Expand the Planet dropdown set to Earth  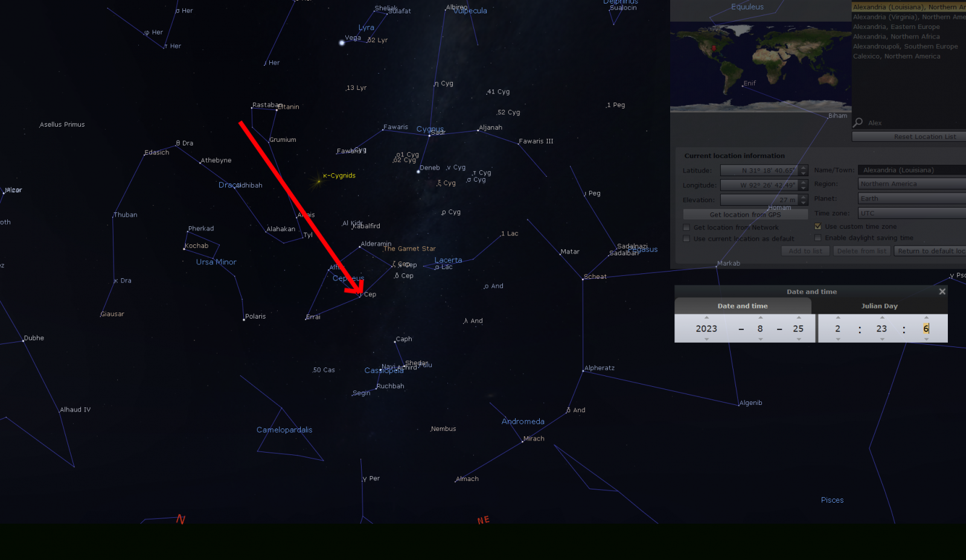(912, 199)
